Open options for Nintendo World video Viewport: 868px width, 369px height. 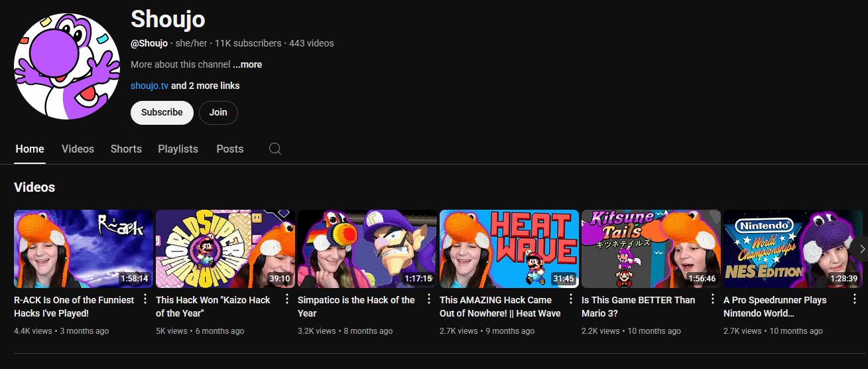pyautogui.click(x=855, y=299)
